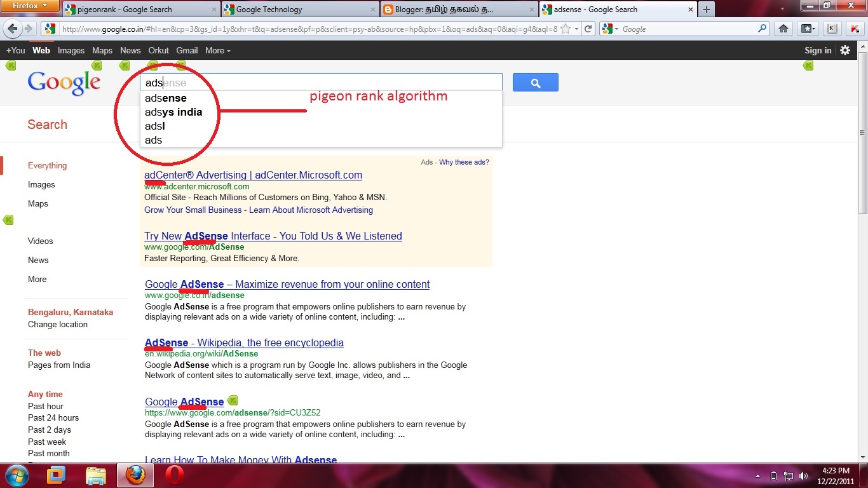The height and width of the screenshot is (488, 868).
Task: Filter results by Past week
Action: [x=47, y=442]
